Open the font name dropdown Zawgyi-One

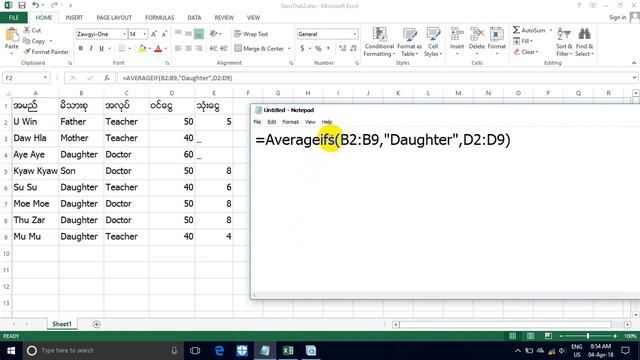click(x=124, y=34)
